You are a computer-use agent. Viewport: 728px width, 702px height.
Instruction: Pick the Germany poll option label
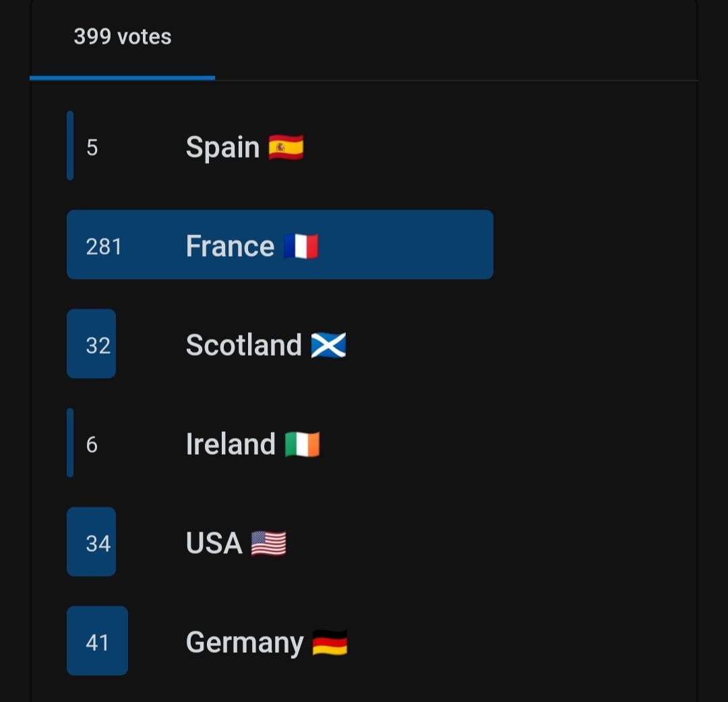click(245, 643)
